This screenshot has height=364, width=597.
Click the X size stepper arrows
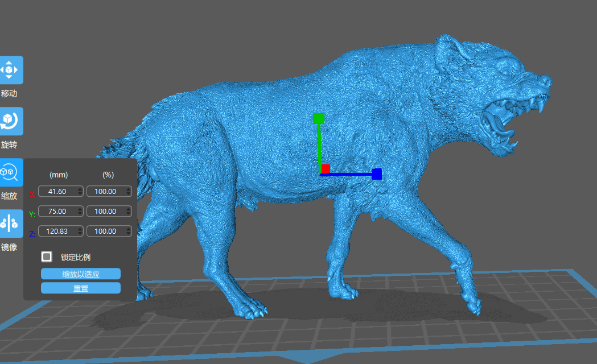(x=80, y=192)
